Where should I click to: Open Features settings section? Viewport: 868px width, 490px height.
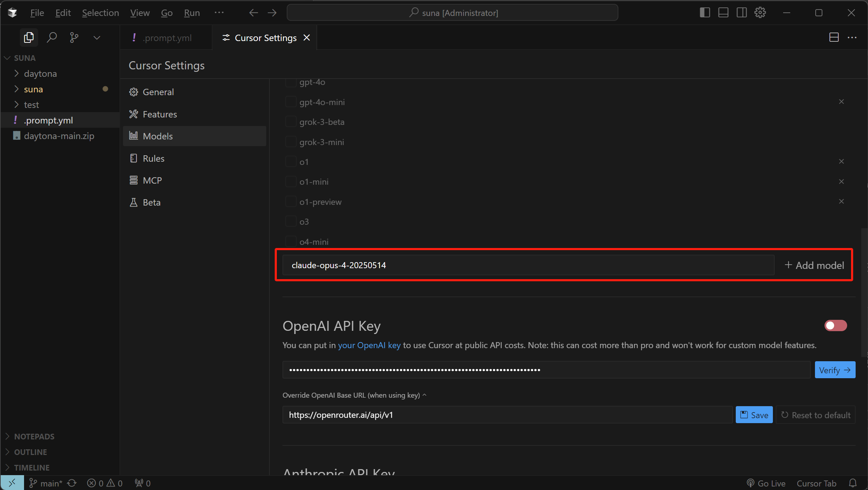coord(194,114)
